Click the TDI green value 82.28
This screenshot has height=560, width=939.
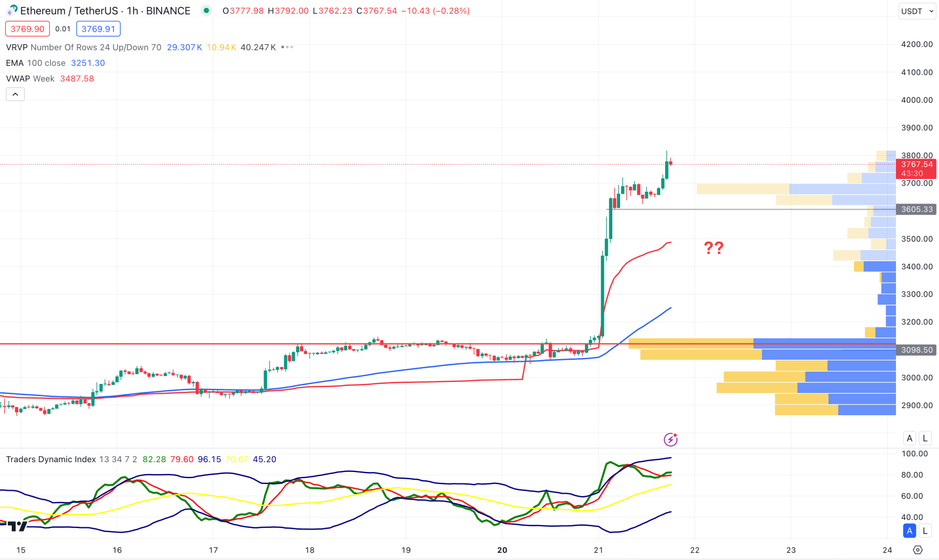tap(154, 459)
